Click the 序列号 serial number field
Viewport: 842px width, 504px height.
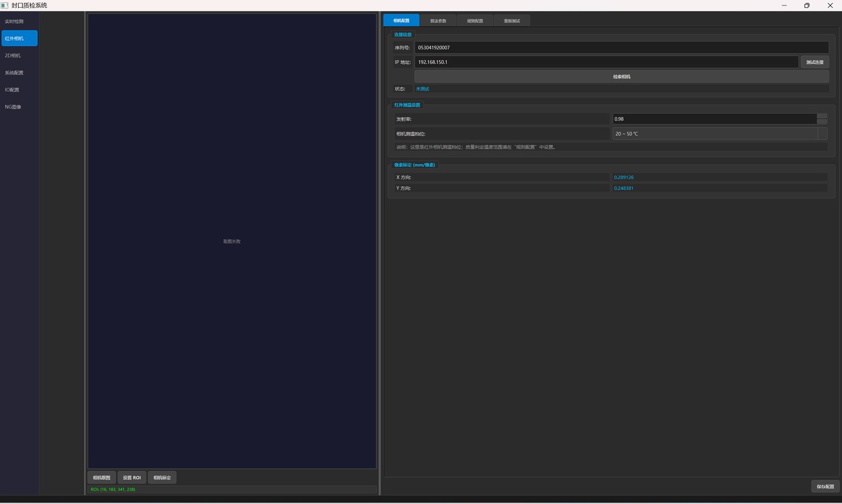coord(621,48)
